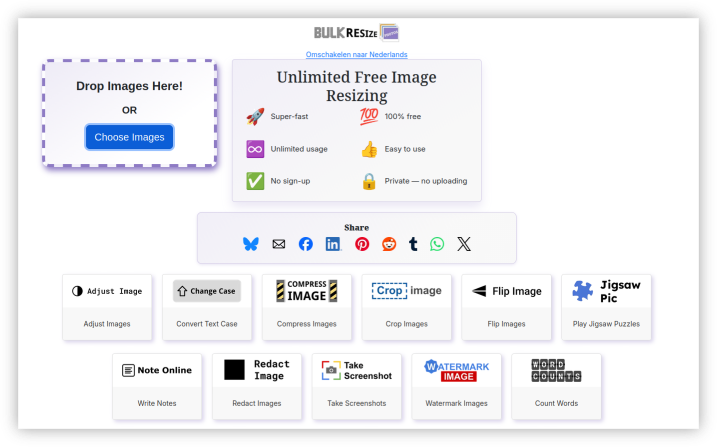The width and height of the screenshot is (717, 447).
Task: Click the infinity Unlimited usage icon
Action: pos(255,149)
